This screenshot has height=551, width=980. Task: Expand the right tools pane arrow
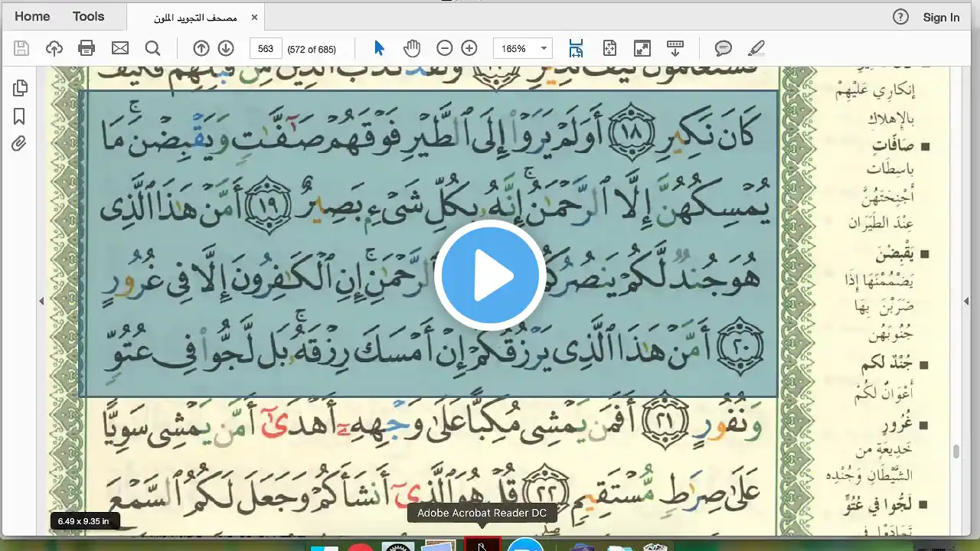click(x=966, y=302)
